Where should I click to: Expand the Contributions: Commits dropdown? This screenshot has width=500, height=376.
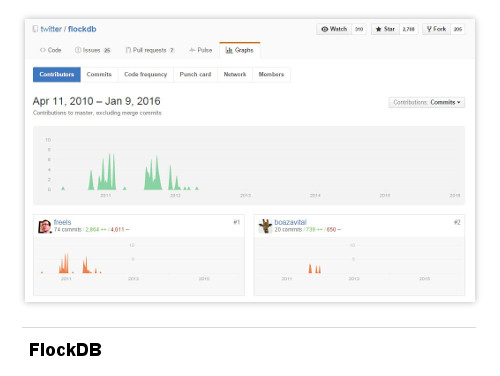coord(427,102)
